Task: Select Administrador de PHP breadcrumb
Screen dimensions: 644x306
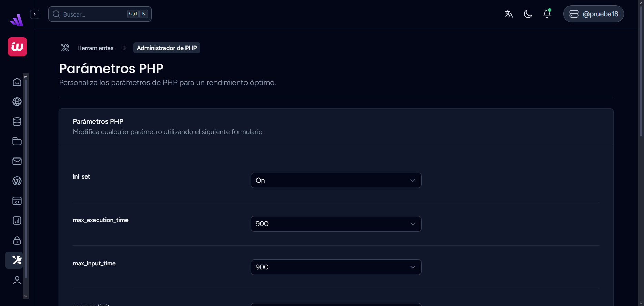Action: [167, 48]
